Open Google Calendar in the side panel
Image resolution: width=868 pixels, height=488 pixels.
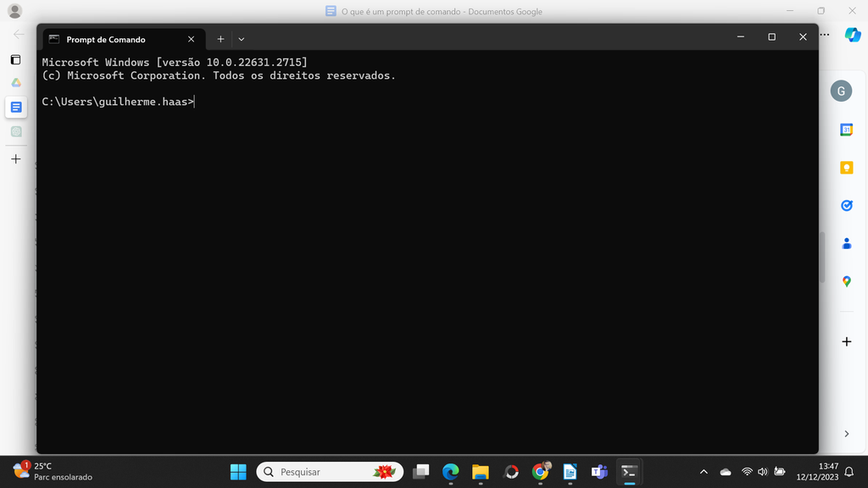click(846, 130)
